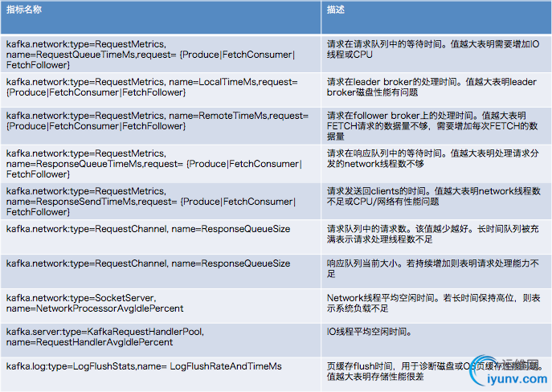Select the 描述 header cell
552x392 pixels.
(x=436, y=17)
